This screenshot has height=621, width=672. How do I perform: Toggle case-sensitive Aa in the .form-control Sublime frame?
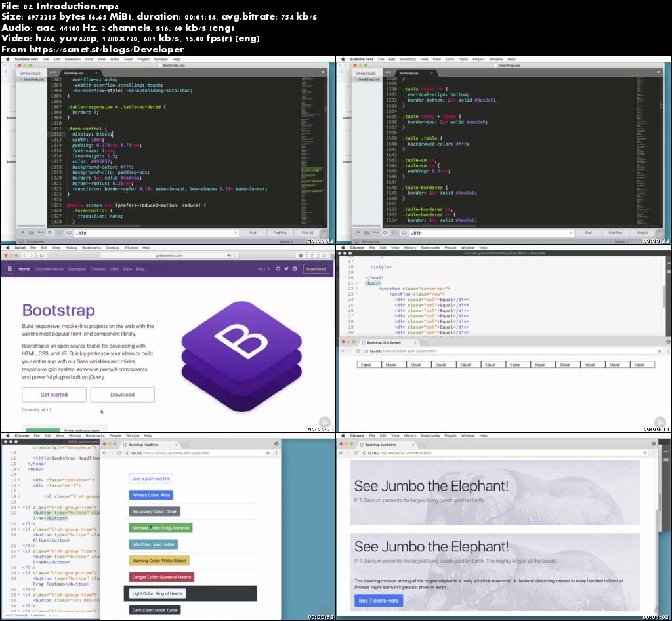[x=31, y=233]
